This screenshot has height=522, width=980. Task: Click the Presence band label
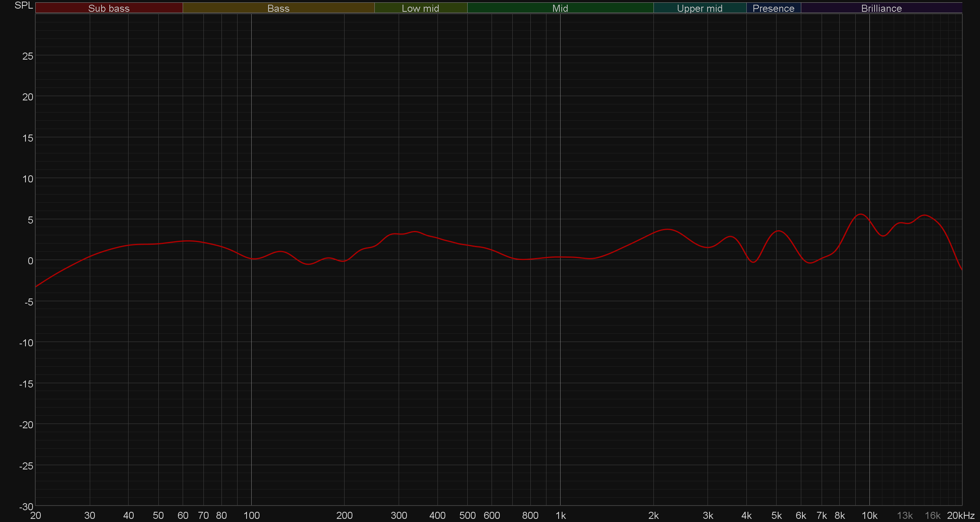[x=773, y=8]
